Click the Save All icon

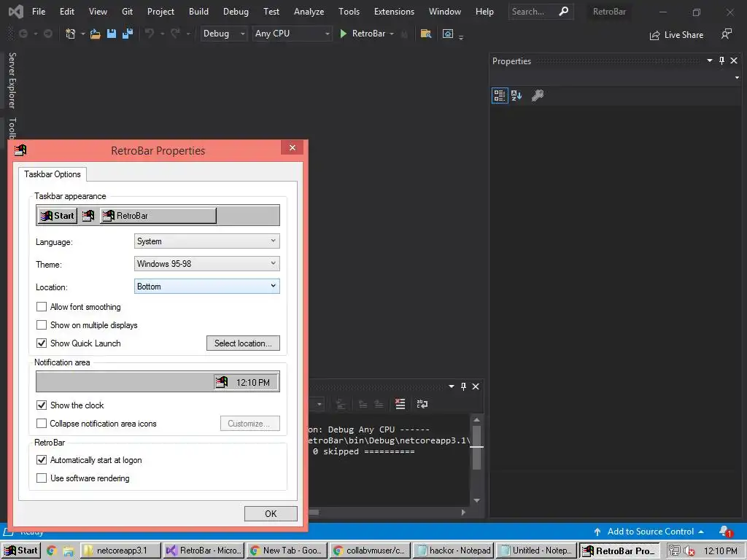click(x=128, y=34)
